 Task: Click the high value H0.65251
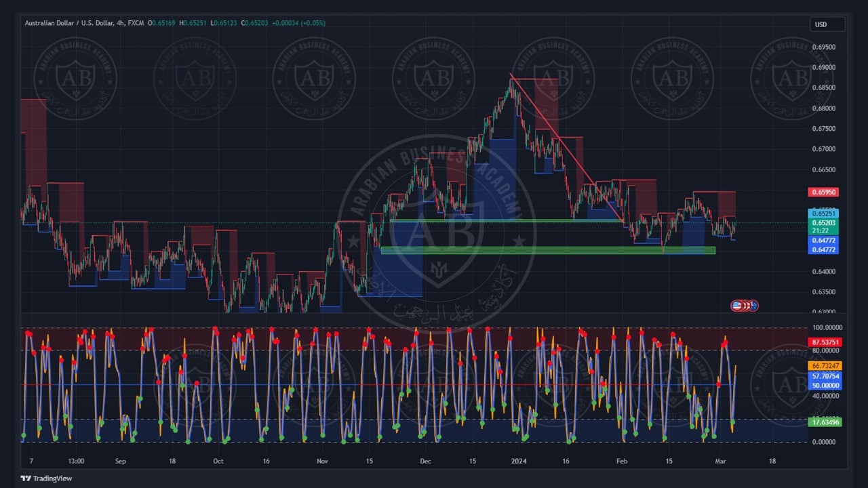click(x=193, y=23)
